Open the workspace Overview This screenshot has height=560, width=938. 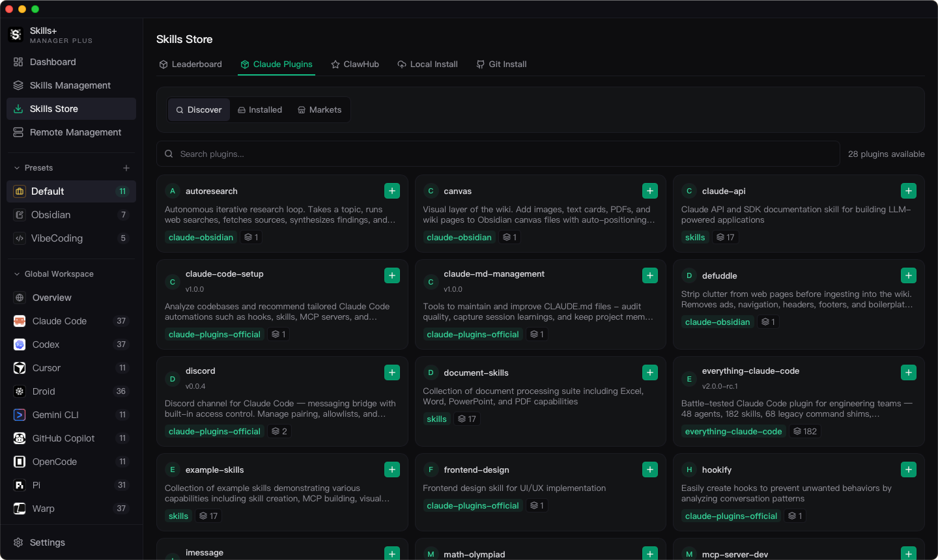71,298
